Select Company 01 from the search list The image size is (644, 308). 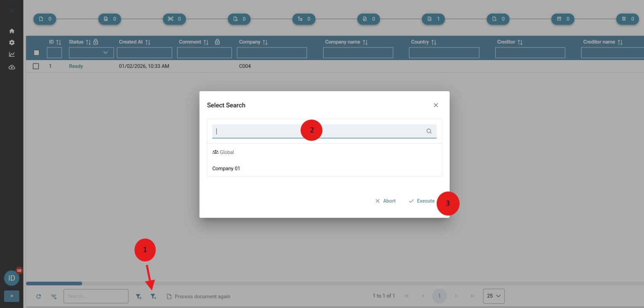(226, 168)
